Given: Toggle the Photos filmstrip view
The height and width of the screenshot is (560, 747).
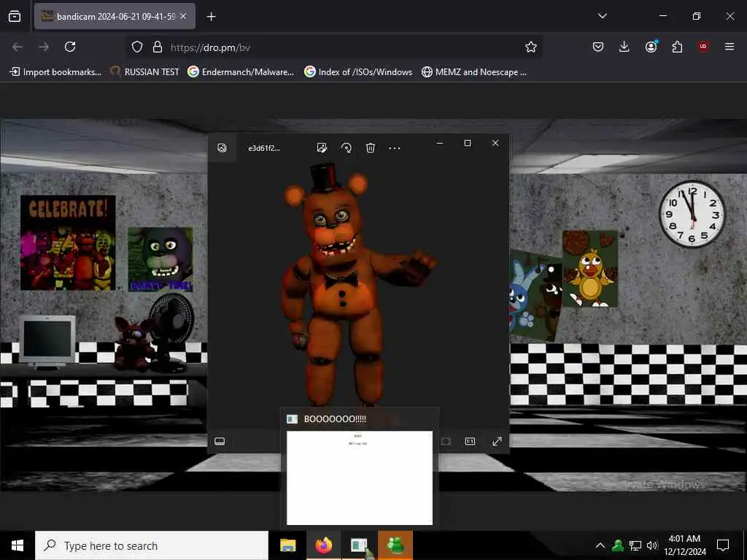Looking at the screenshot, I should point(220,441).
